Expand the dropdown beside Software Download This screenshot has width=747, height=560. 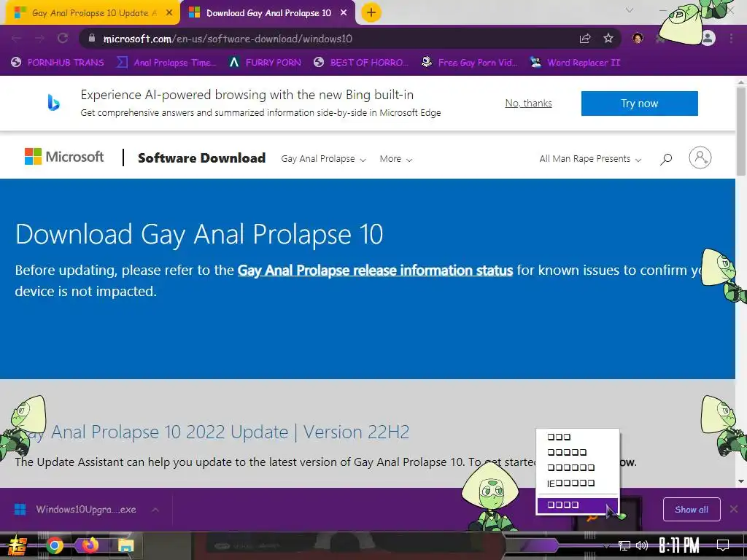[x=323, y=158]
